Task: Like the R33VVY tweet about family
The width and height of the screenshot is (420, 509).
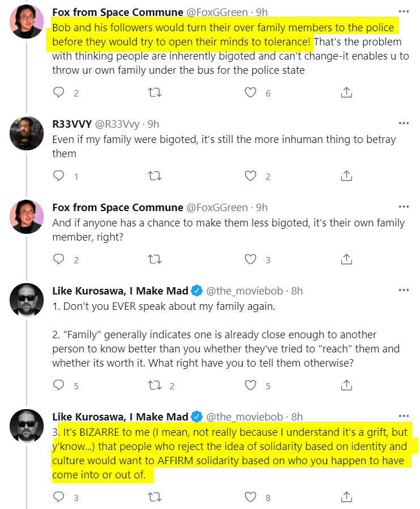Action: (x=251, y=176)
